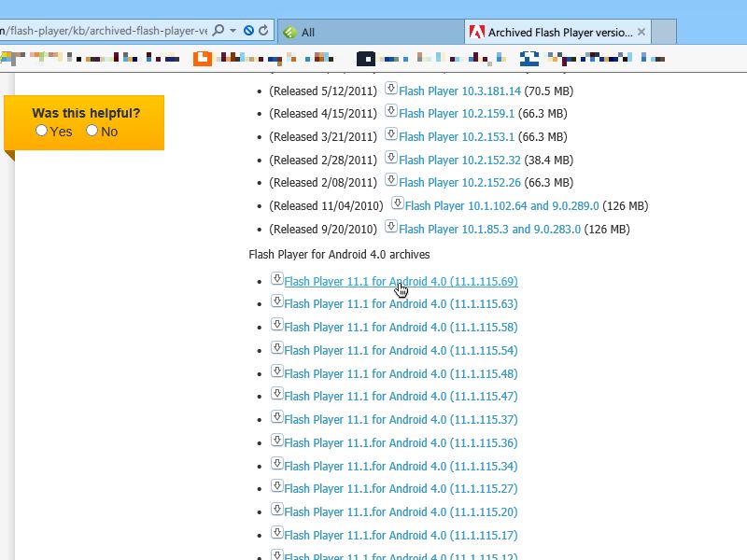Click download icon beside Android 11.1.115.17
This screenshot has height=560, width=747.
277,532
